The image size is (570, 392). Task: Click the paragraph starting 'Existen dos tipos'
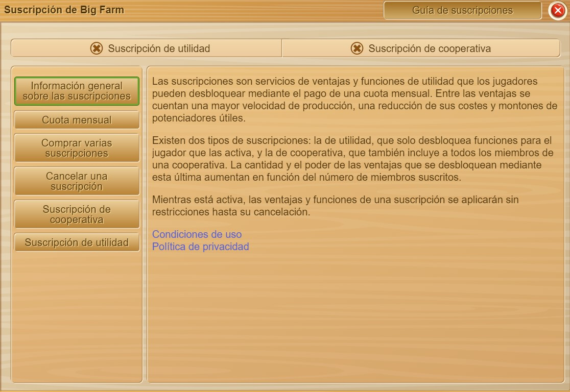pos(352,159)
